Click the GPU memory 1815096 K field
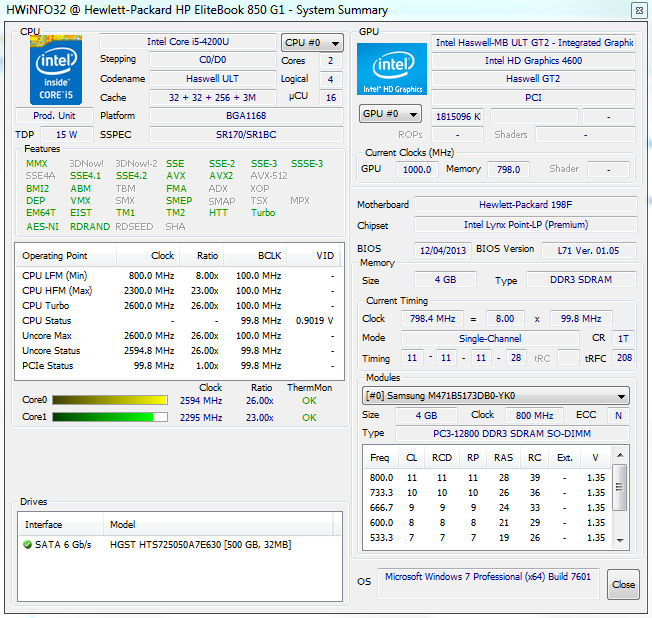 [457, 117]
